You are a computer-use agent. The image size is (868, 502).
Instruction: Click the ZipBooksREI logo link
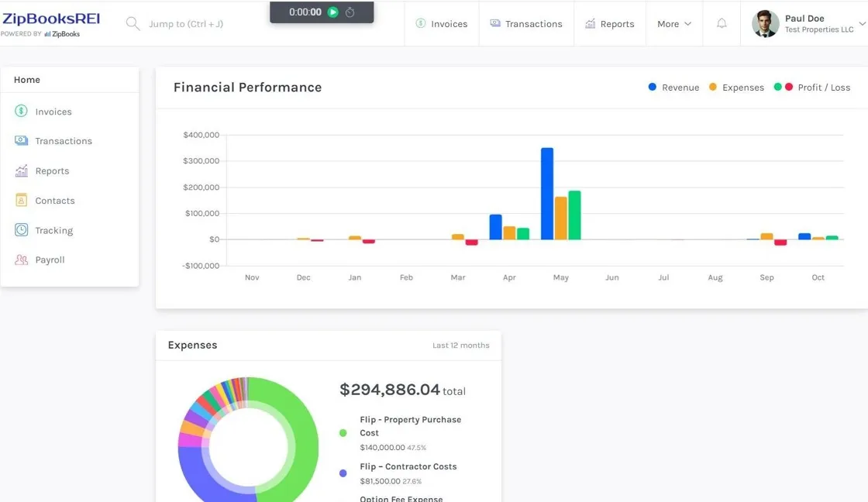pos(51,23)
